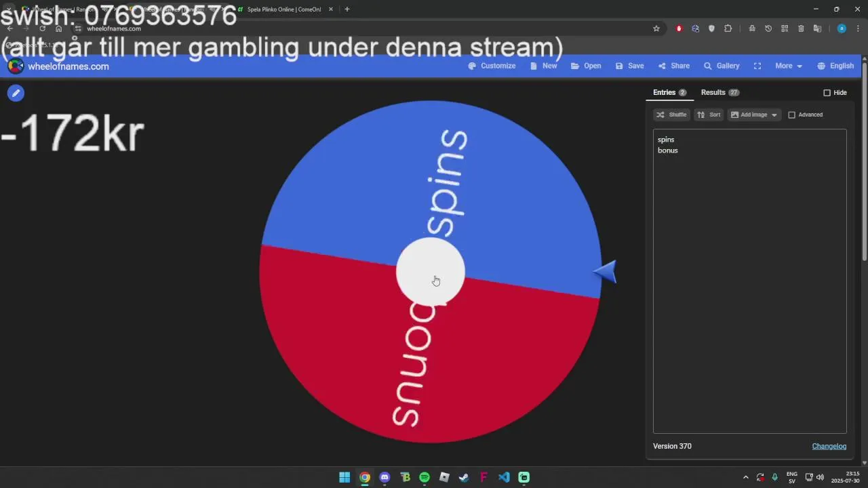Open Visual Studio Code from the taskbar
This screenshot has width=868, height=488.
[504, 477]
